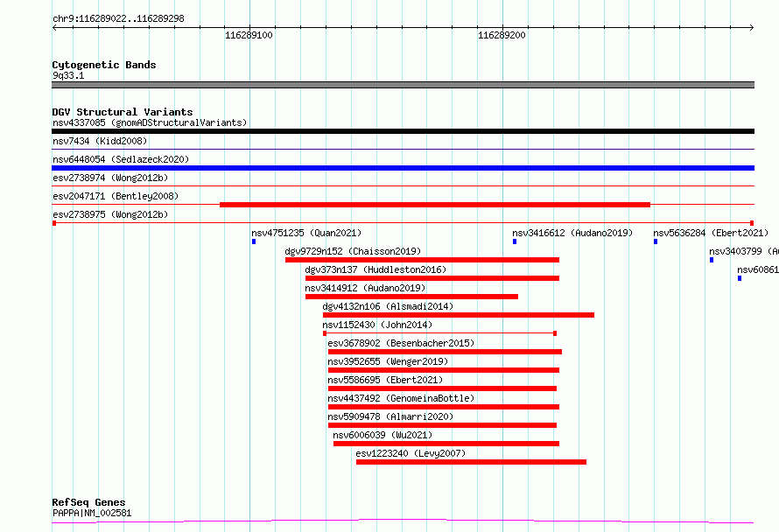Click the nsv5636284 Ebert2021 blue marker
This screenshot has width=779, height=532.
[656, 241]
